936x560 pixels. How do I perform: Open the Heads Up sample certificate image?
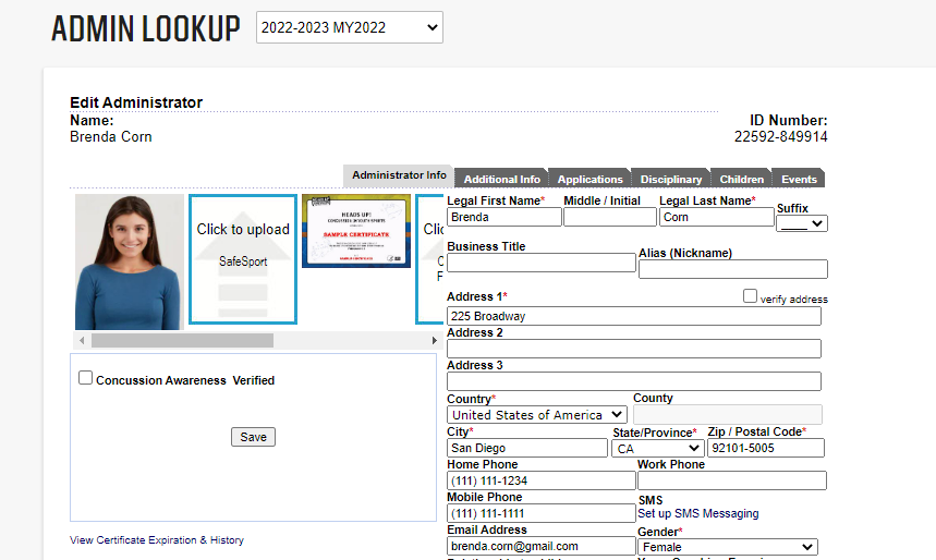pyautogui.click(x=356, y=231)
